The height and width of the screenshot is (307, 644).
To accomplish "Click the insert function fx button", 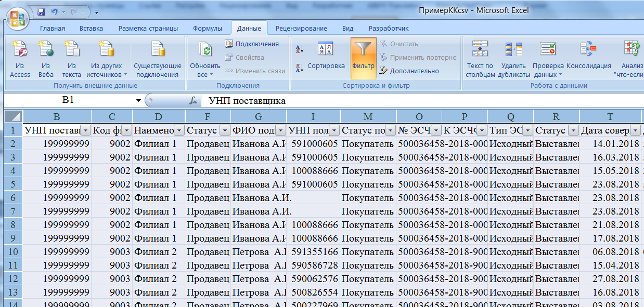I will tap(193, 100).
